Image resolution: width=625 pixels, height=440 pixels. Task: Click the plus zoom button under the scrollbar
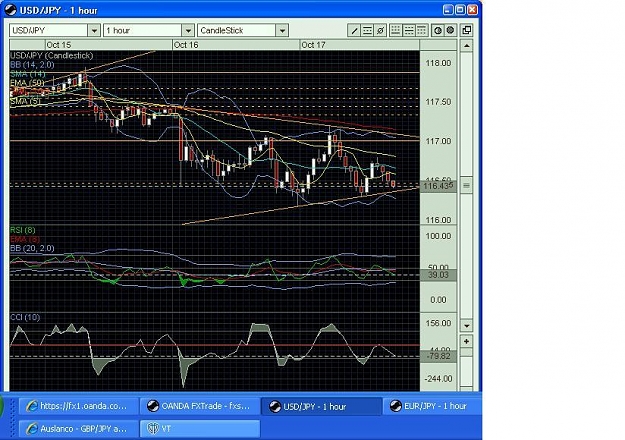466,342
